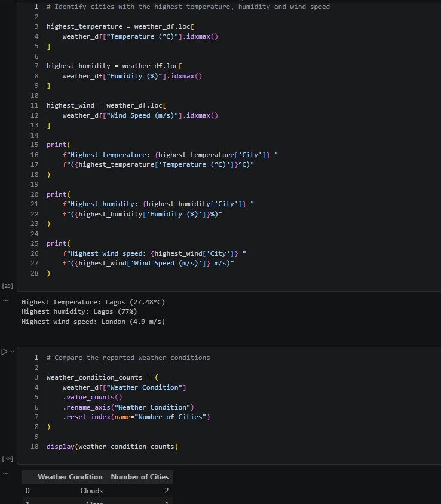Click row index 0 in output table

[27, 491]
